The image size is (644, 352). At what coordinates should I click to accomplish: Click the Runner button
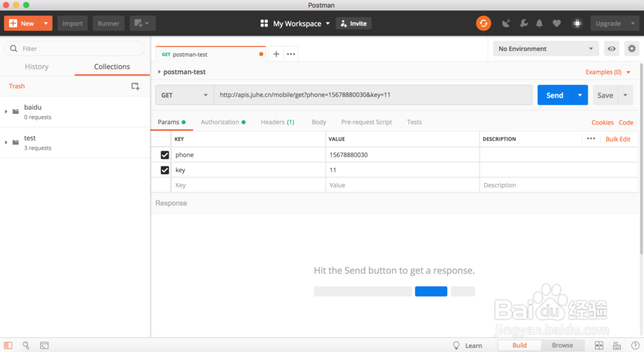(x=108, y=23)
